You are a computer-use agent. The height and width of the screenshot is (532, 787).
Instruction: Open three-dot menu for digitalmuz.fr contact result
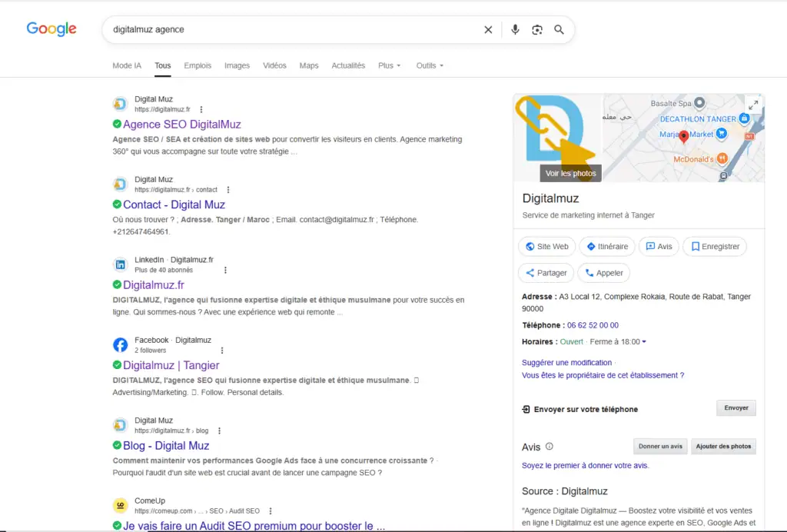[x=228, y=190]
